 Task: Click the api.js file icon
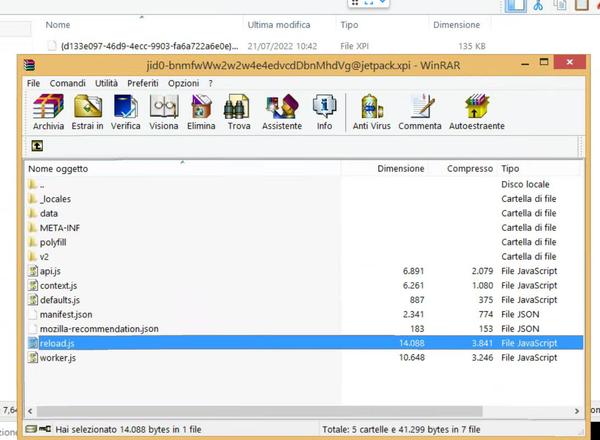[33, 271]
